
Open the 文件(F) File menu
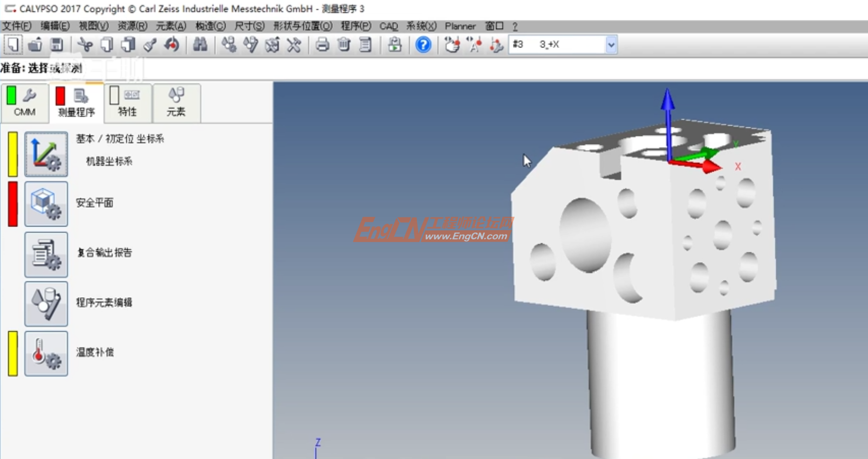coord(16,26)
